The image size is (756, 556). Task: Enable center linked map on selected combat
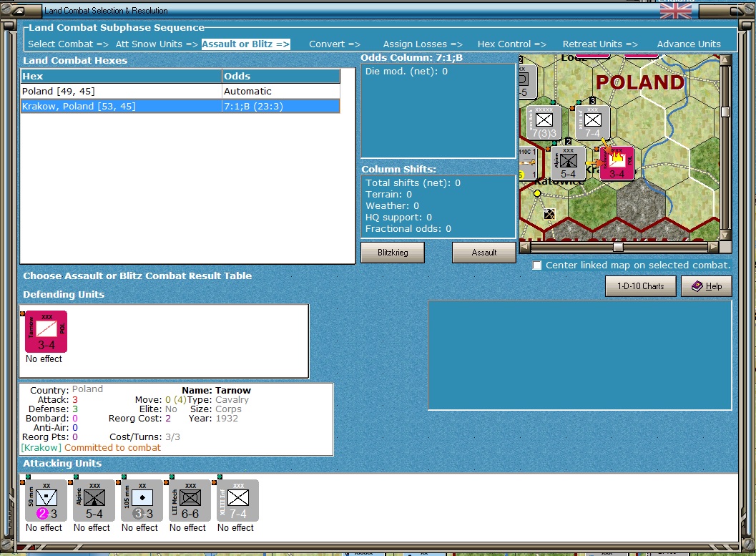click(536, 265)
